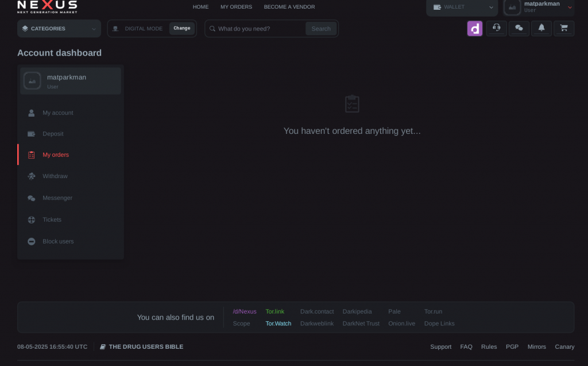Click the sidebar profile avatar of matparkman
Screen dimensions: 588x366
32,80
